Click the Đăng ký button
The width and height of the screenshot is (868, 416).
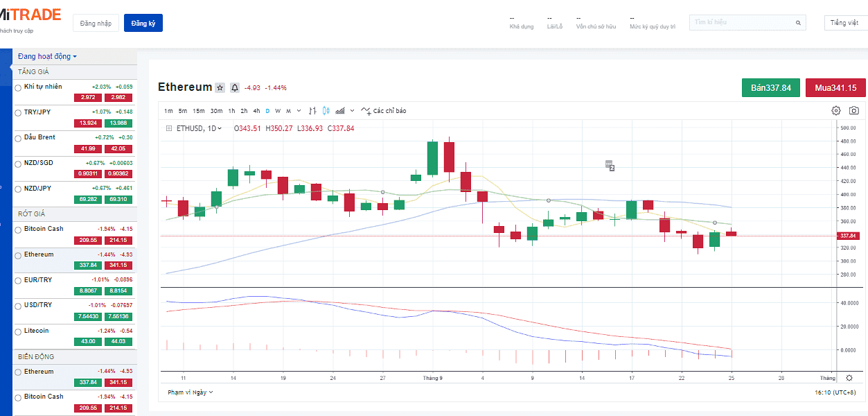pos(143,23)
